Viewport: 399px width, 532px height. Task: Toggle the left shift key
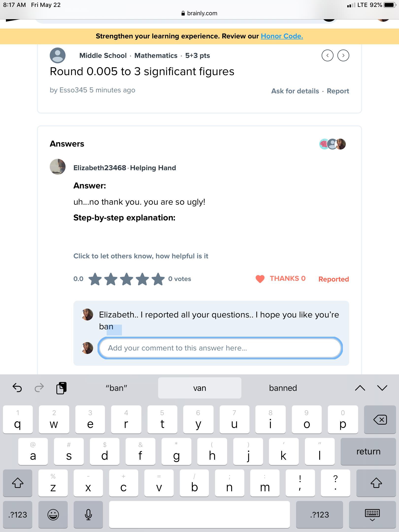click(17, 483)
